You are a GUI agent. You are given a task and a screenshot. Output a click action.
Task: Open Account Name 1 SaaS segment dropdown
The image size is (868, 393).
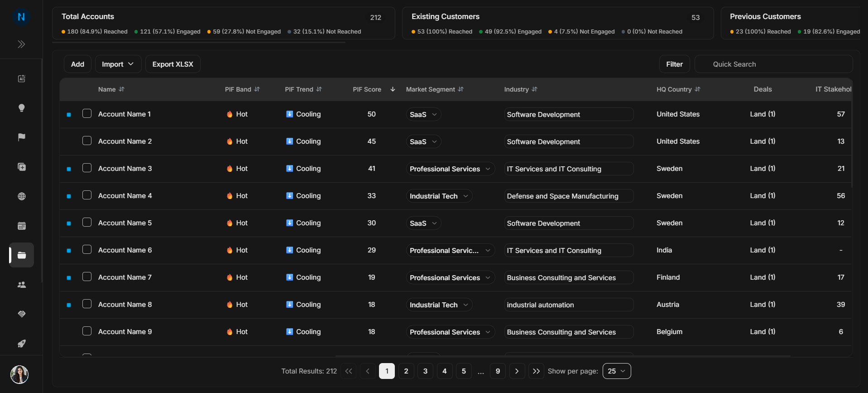pyautogui.click(x=423, y=114)
